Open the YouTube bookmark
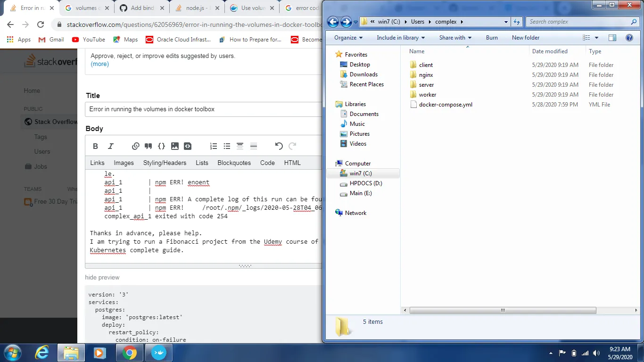The image size is (644, 362). [x=89, y=40]
